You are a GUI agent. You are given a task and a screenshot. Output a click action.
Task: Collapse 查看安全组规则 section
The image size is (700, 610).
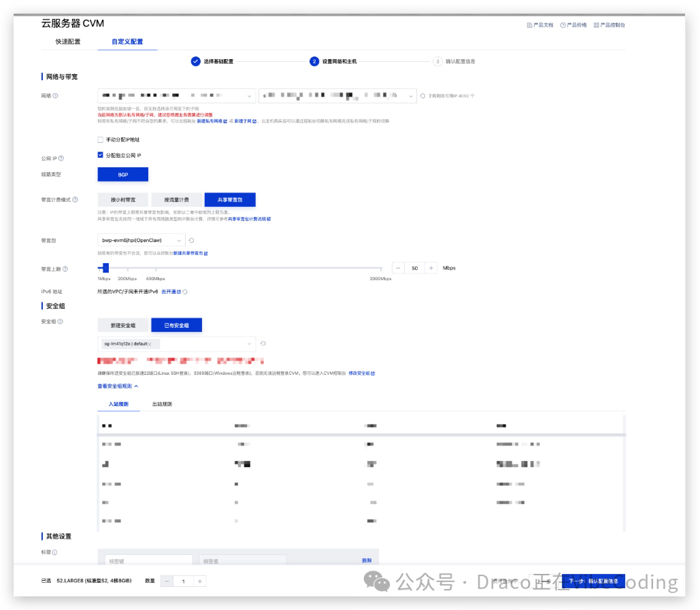click(118, 386)
